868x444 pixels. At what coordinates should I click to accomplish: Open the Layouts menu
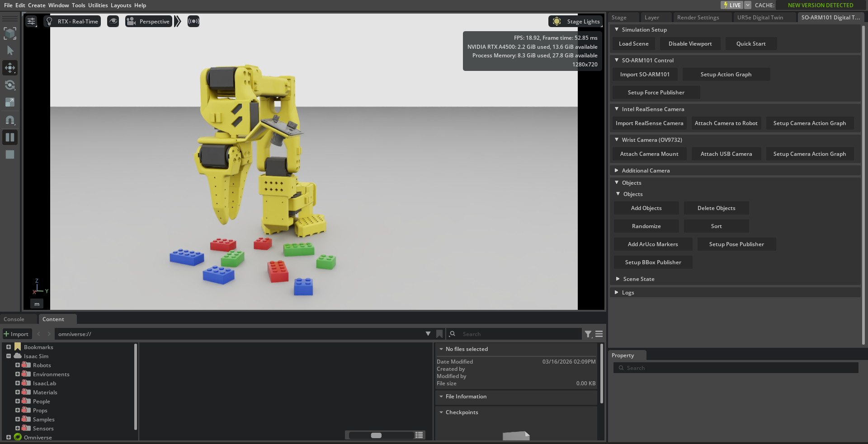[x=121, y=5]
